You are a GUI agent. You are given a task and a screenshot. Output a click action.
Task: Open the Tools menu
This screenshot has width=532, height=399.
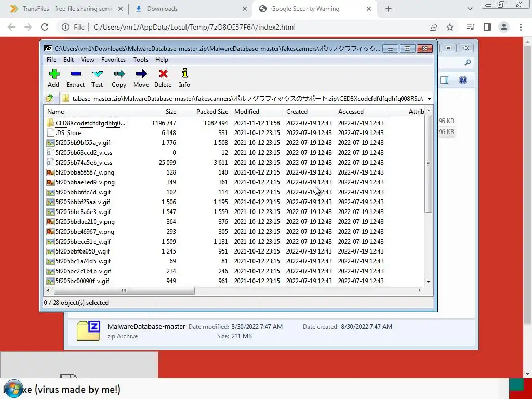pyautogui.click(x=140, y=60)
